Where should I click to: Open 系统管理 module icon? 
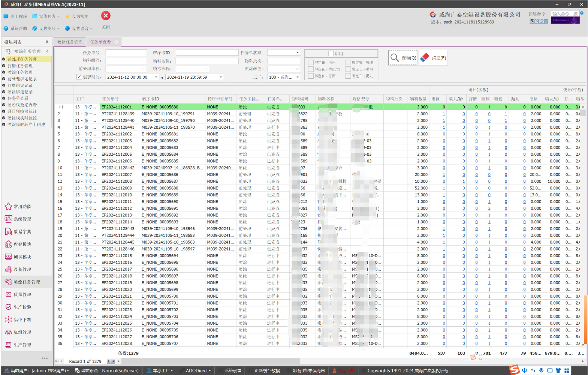pyautogui.click(x=8, y=219)
